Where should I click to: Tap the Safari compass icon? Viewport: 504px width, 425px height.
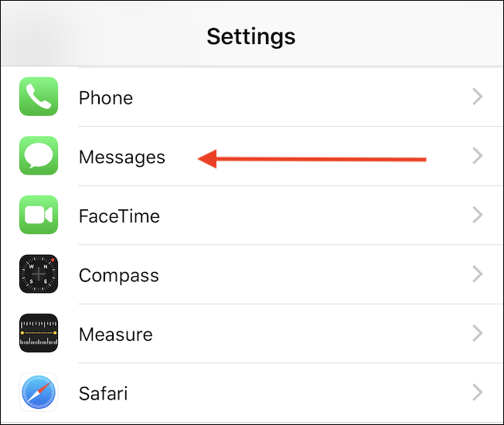point(39,392)
